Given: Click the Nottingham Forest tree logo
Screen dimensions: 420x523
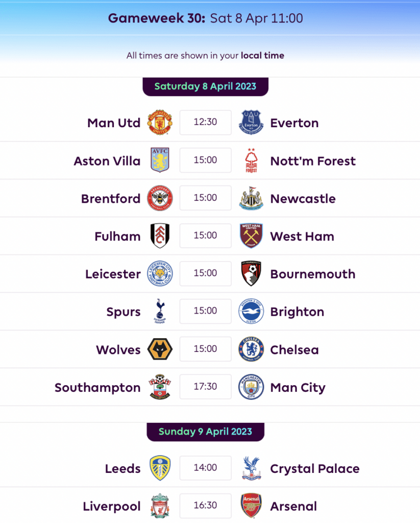Looking at the screenshot, I should 251,160.
